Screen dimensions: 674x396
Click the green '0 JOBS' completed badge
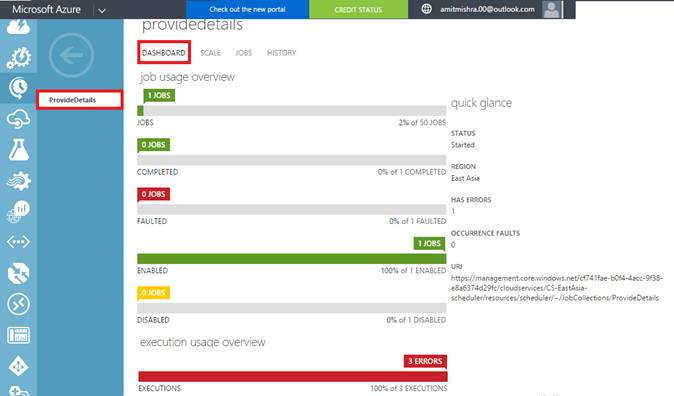[x=153, y=145]
